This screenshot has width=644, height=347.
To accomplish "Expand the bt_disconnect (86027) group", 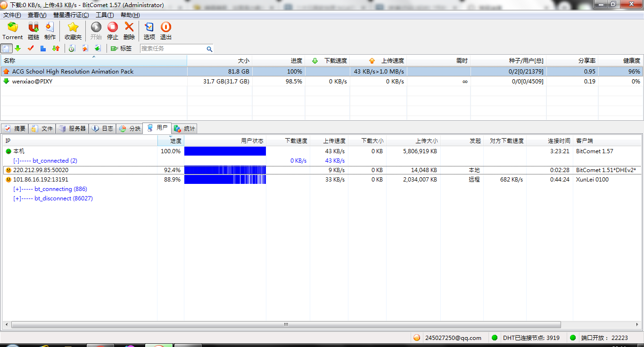I will coord(17,198).
